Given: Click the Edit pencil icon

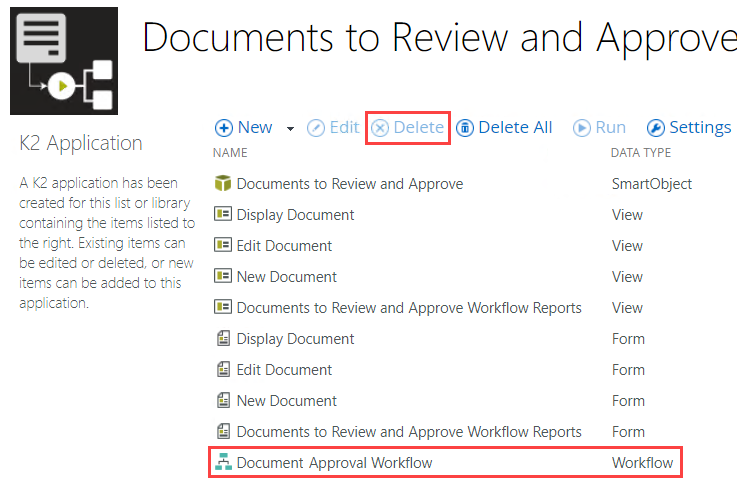Looking at the screenshot, I should pyautogui.click(x=316, y=128).
